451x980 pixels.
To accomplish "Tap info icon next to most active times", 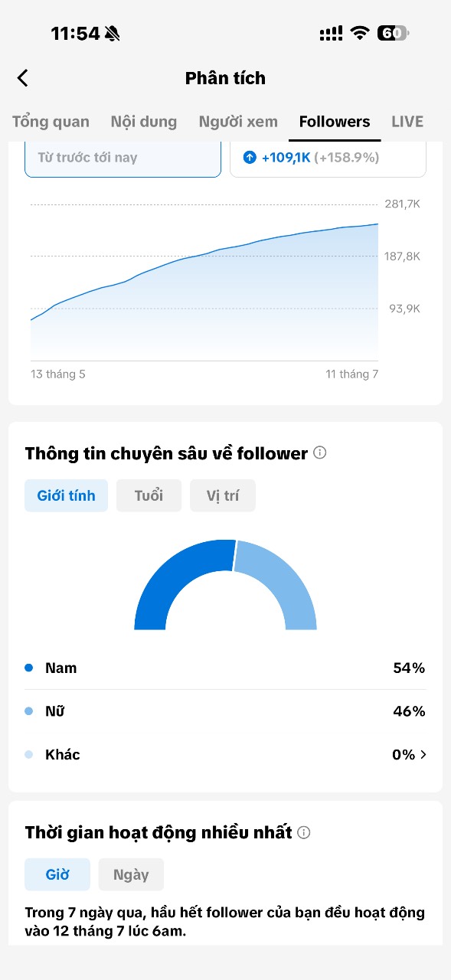I will pyautogui.click(x=304, y=832).
